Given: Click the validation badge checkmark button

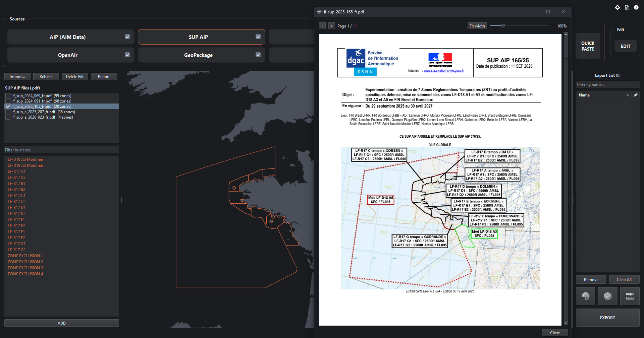Looking at the screenshot, I should click(x=608, y=296).
